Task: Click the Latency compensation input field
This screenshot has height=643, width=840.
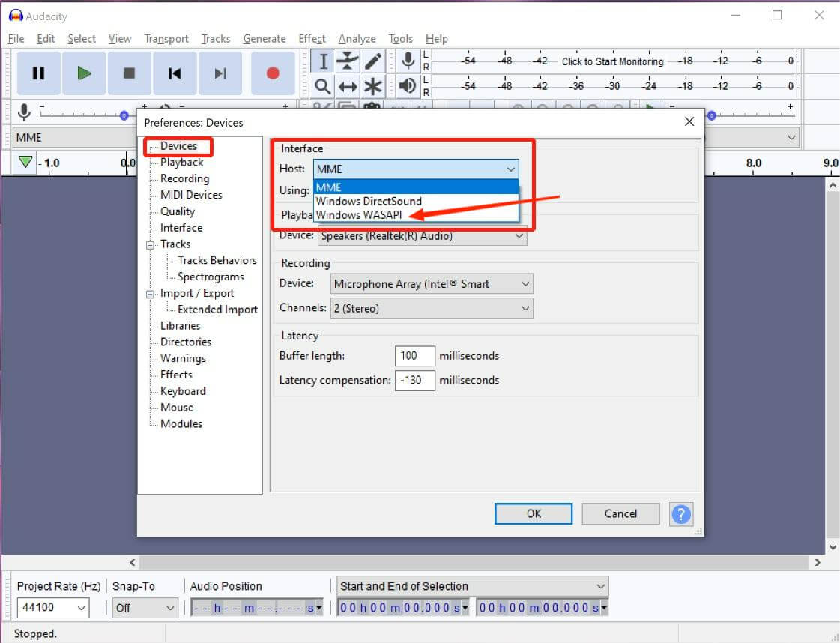Action: click(x=414, y=381)
